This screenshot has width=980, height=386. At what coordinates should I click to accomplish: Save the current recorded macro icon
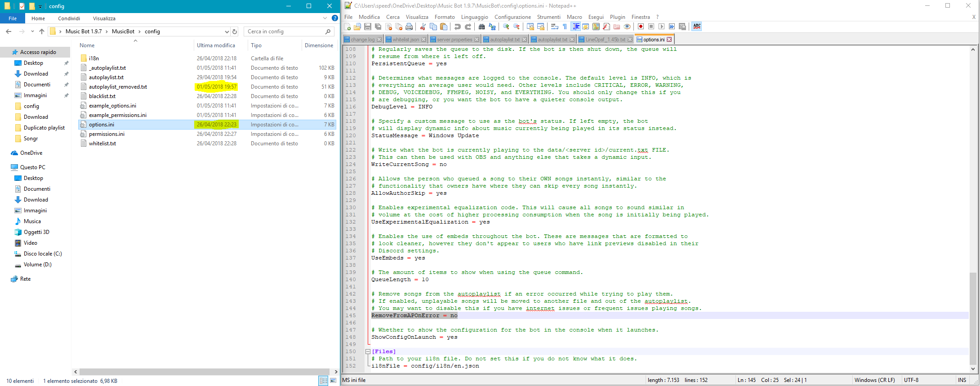(x=682, y=27)
